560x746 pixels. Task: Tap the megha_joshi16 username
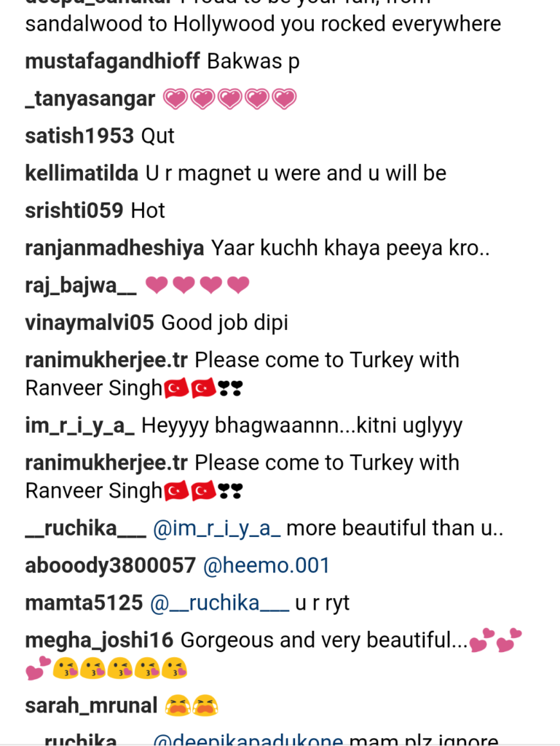pos(99,640)
